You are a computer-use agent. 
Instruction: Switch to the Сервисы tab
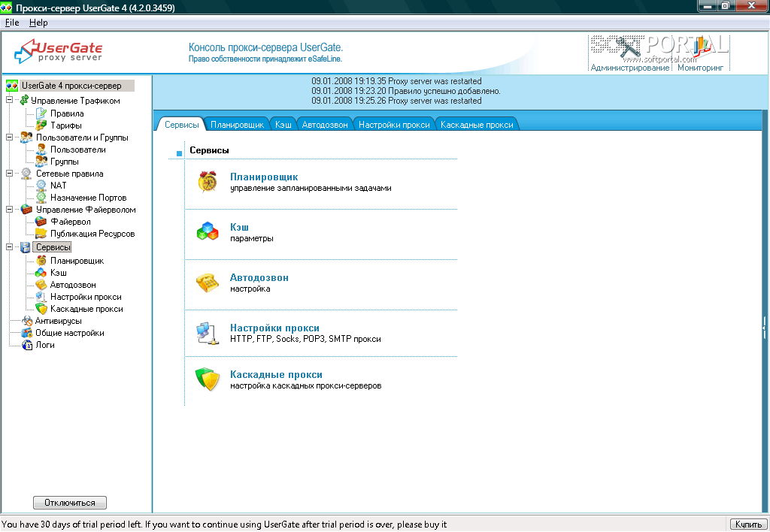[x=182, y=125]
